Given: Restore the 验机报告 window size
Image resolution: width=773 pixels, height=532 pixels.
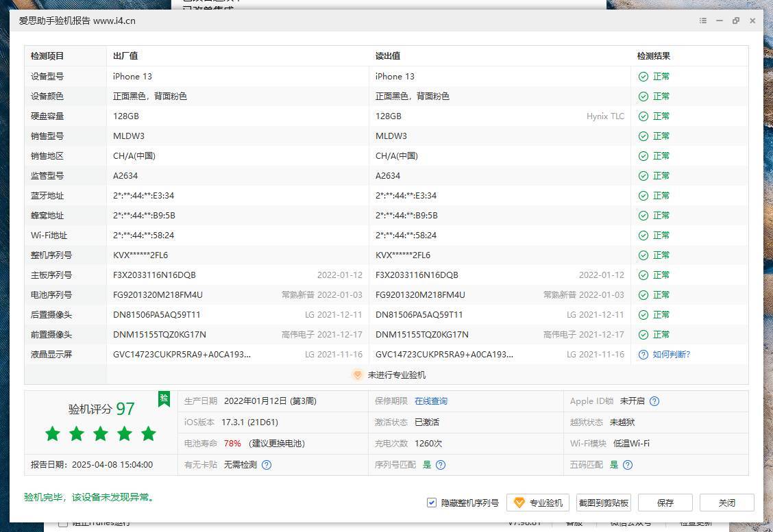Looking at the screenshot, I should [735, 21].
